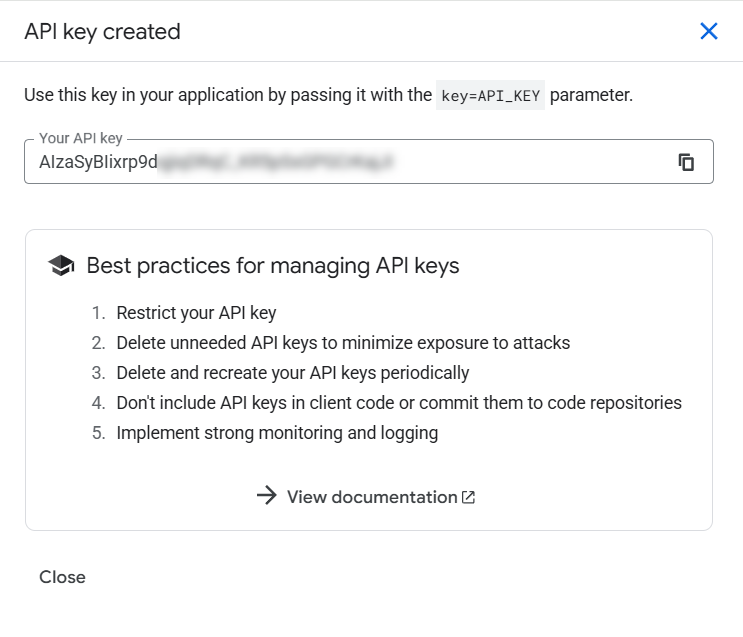This screenshot has width=743, height=637.
Task: Click the external link icon after View documentation
Action: 469,497
